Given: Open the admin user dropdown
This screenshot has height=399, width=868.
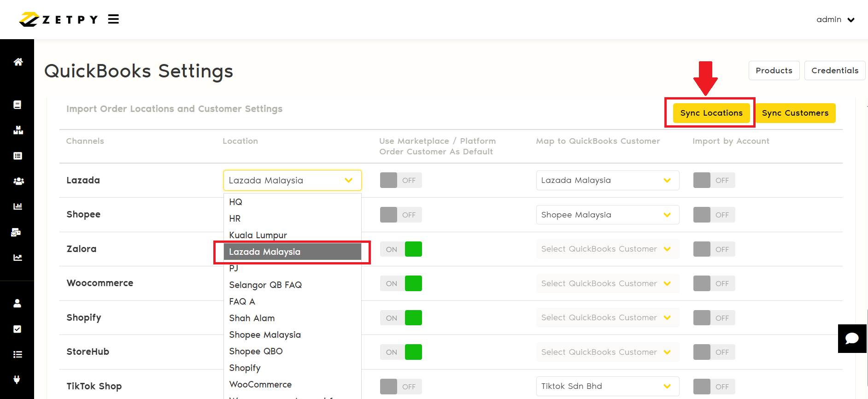Looking at the screenshot, I should 835,19.
